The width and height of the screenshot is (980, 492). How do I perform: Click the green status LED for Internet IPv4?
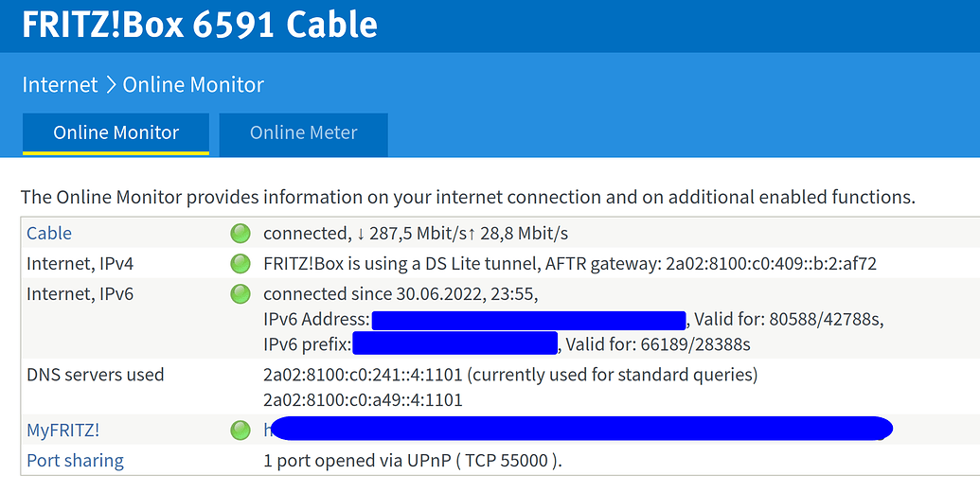click(241, 263)
